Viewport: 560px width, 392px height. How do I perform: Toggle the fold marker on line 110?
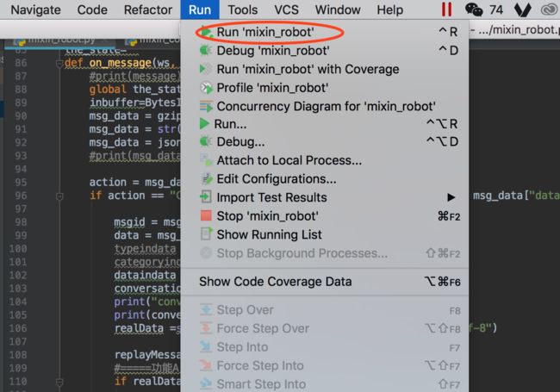point(59,382)
